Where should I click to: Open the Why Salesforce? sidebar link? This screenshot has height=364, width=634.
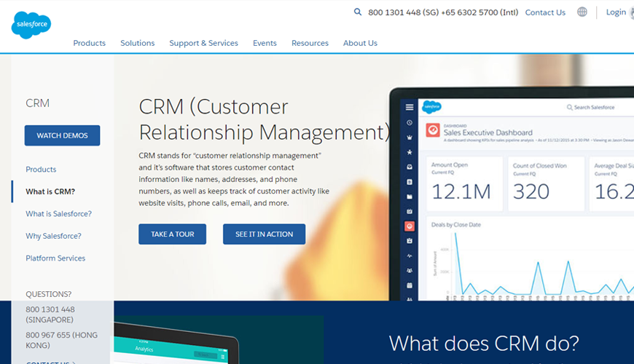[x=53, y=236]
